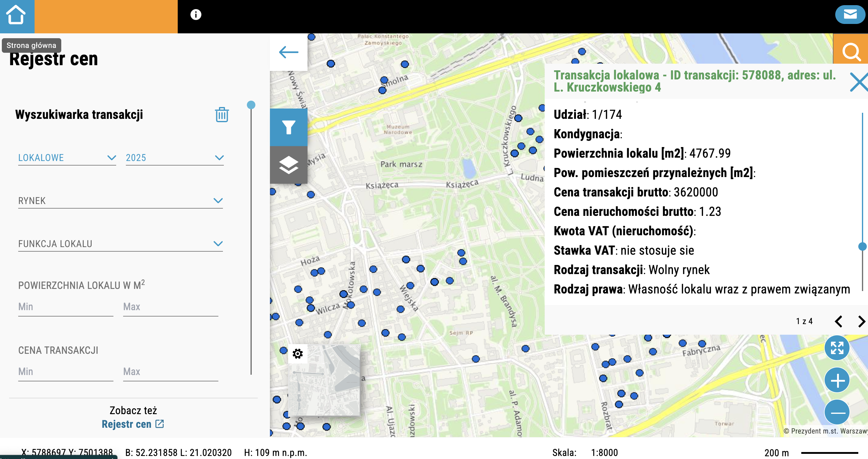Image resolution: width=868 pixels, height=459 pixels.
Task: Click the home icon in header
Action: pyautogui.click(x=16, y=15)
